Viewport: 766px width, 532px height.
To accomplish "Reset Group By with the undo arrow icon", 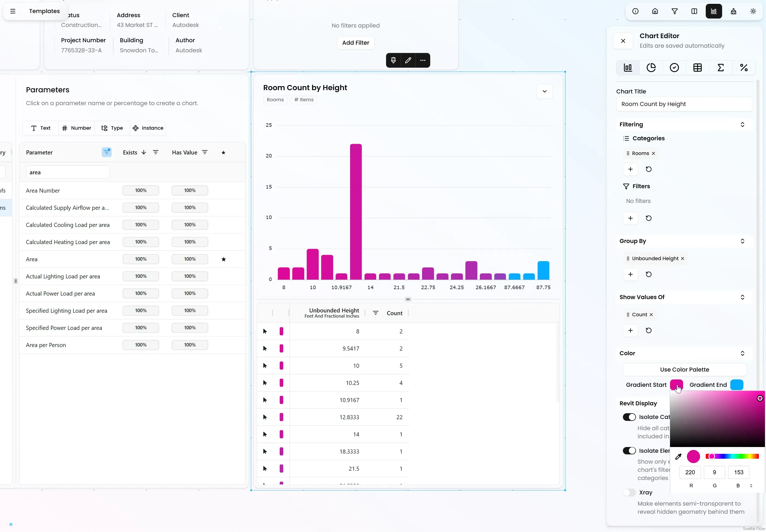I will point(648,274).
